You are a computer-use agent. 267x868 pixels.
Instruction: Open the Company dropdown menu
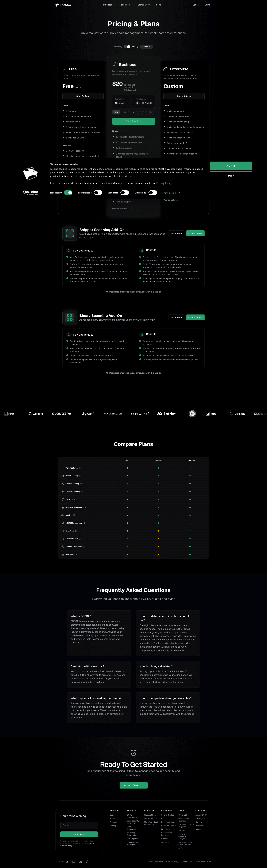point(144,5)
